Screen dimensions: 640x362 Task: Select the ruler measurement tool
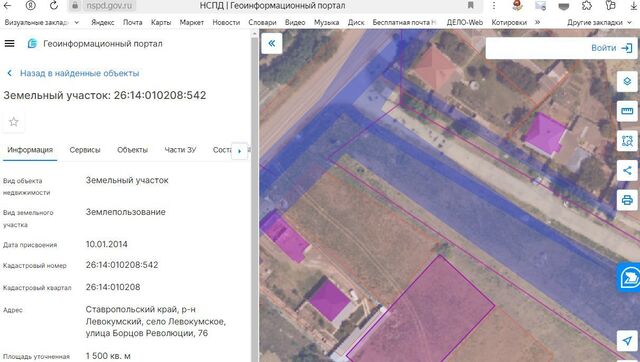[627, 111]
